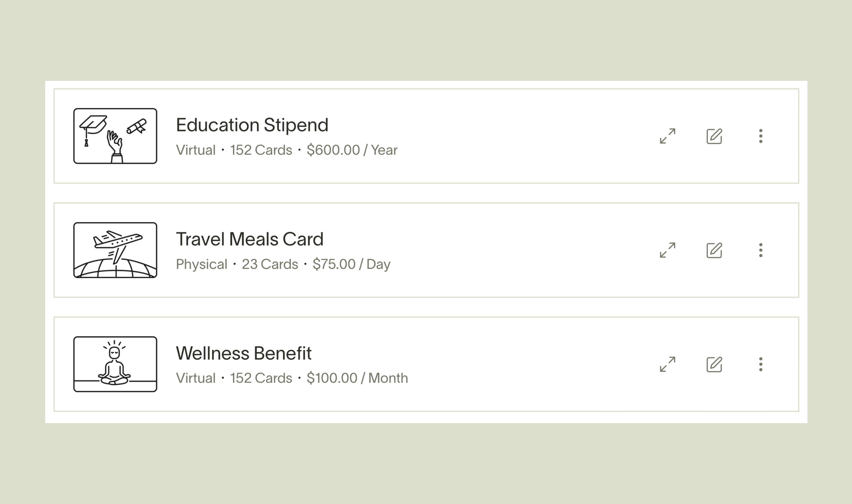This screenshot has width=852, height=504.
Task: Click the Virtual label under Wellness Benefit
Action: [195, 378]
